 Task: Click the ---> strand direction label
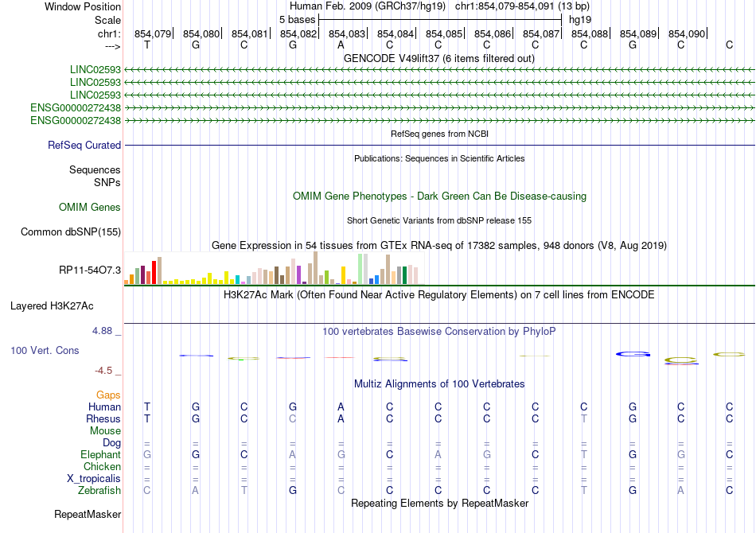coord(112,46)
